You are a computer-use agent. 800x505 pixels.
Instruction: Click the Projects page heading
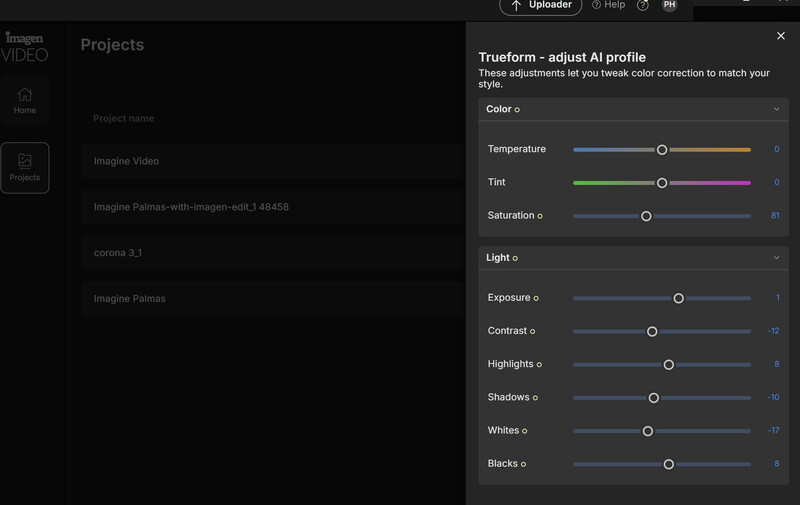[112, 45]
